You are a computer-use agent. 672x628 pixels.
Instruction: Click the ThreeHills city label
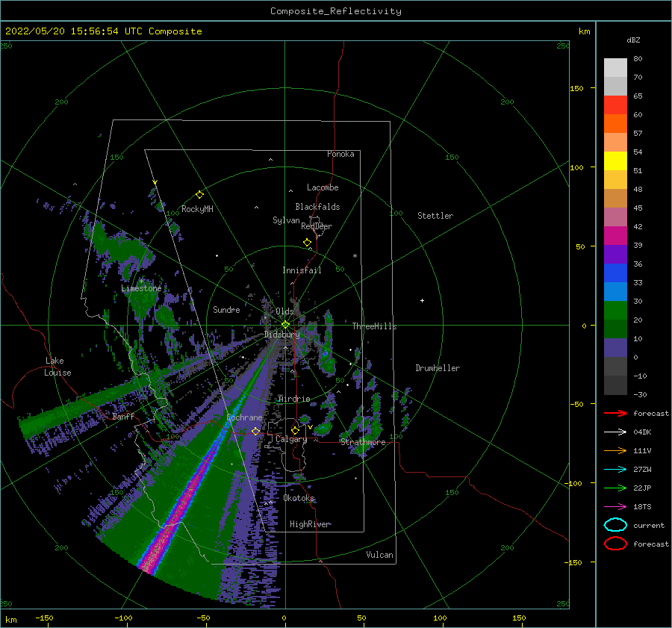374,326
